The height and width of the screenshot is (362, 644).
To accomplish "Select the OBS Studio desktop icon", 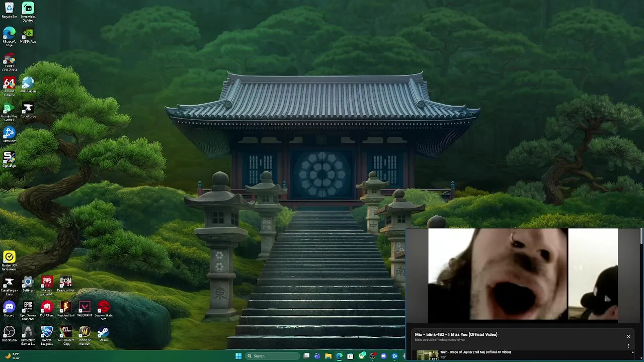I will [x=9, y=334].
